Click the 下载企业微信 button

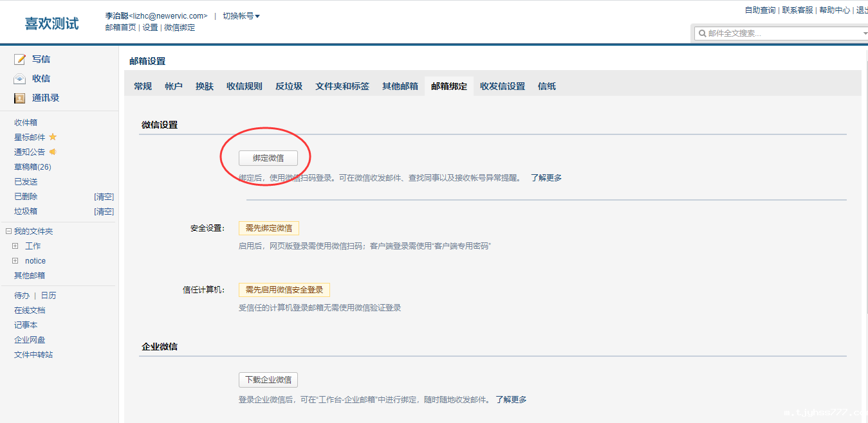[268, 380]
